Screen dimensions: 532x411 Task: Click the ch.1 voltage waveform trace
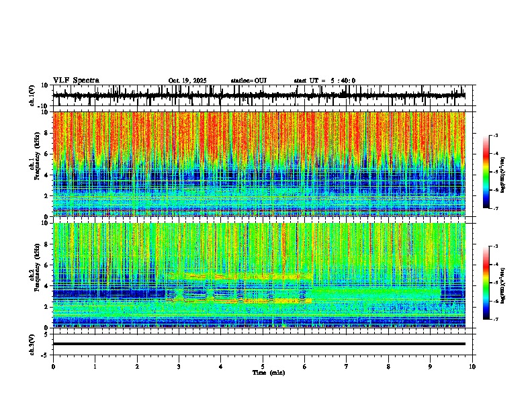click(259, 95)
